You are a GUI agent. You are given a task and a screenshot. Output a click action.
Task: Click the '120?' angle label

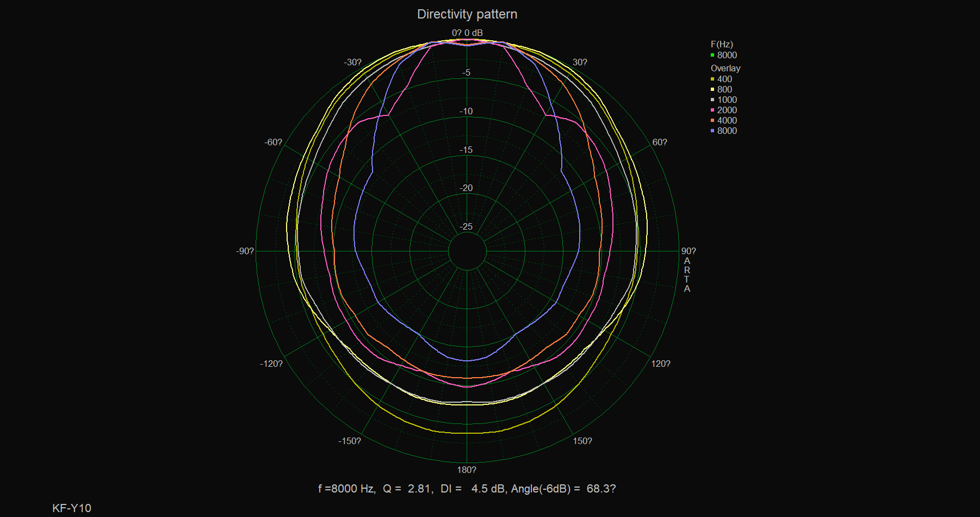(x=661, y=364)
